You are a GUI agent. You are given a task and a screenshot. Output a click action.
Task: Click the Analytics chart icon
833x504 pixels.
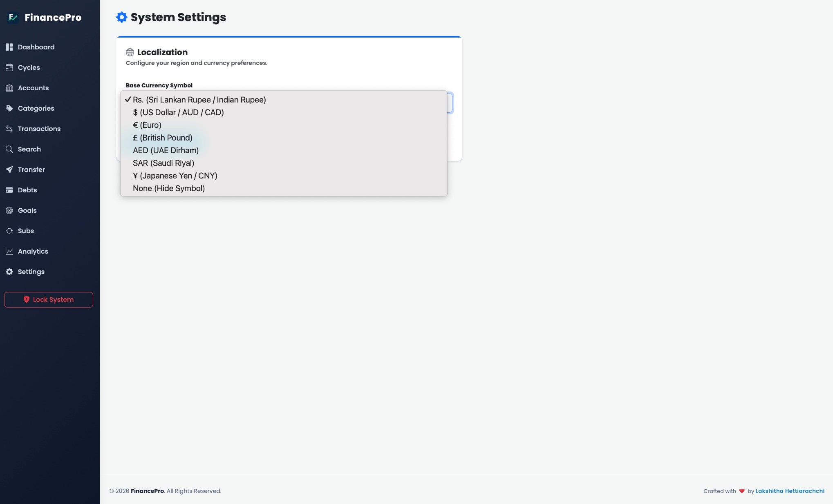click(x=9, y=251)
